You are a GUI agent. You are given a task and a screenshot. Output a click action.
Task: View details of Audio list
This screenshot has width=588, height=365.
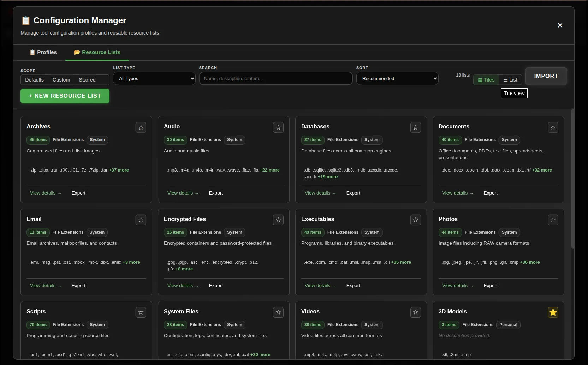(x=183, y=193)
